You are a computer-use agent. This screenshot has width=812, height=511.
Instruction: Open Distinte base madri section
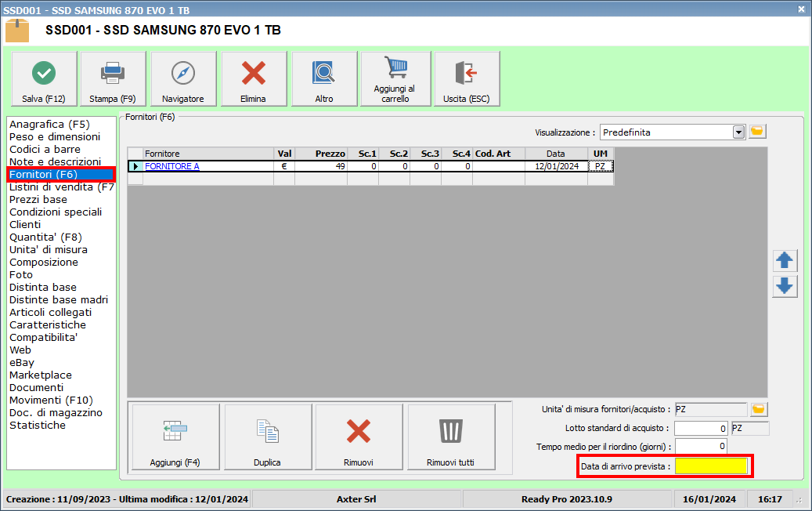click(59, 299)
